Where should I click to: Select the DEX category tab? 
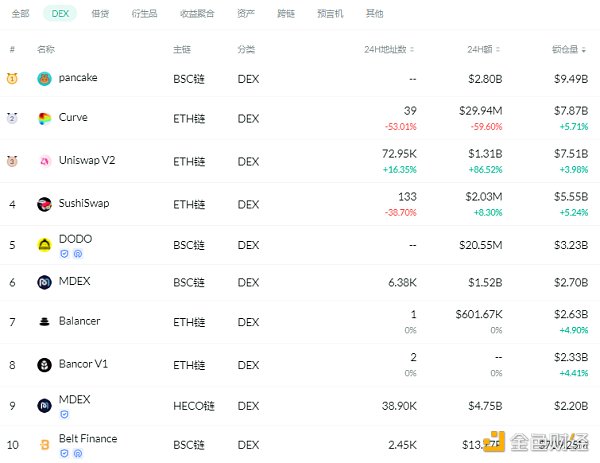click(60, 13)
